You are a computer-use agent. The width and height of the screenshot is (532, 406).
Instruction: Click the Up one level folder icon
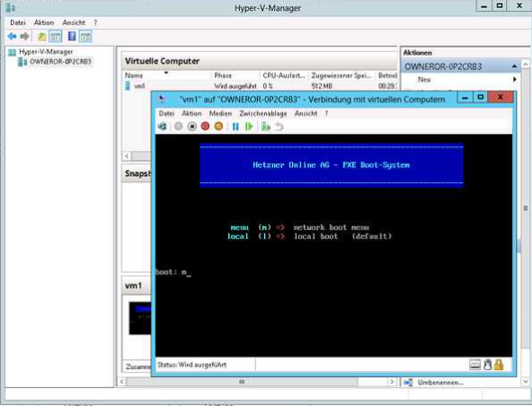41,36
